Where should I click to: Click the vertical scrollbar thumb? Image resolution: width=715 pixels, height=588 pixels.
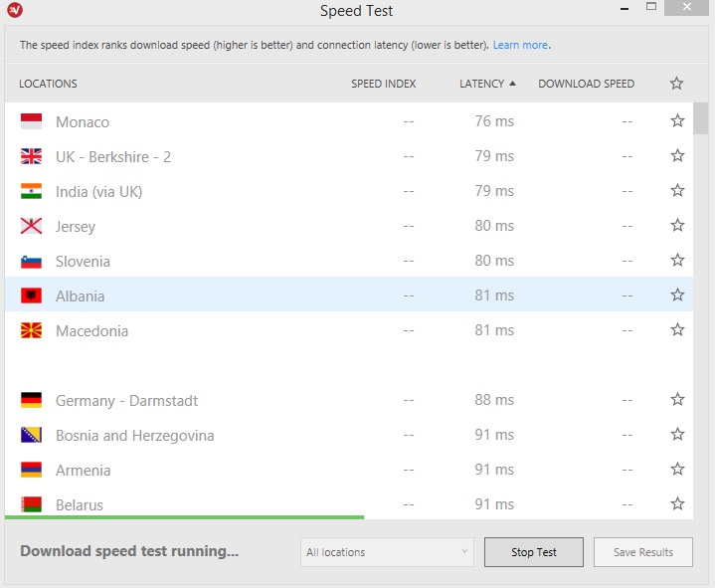(700, 118)
